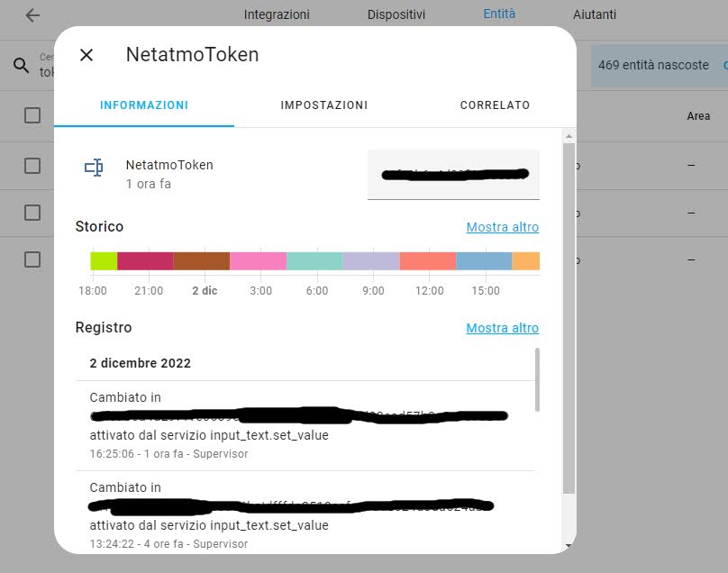
Task: Open the Aiutanti tab
Action: tap(595, 14)
